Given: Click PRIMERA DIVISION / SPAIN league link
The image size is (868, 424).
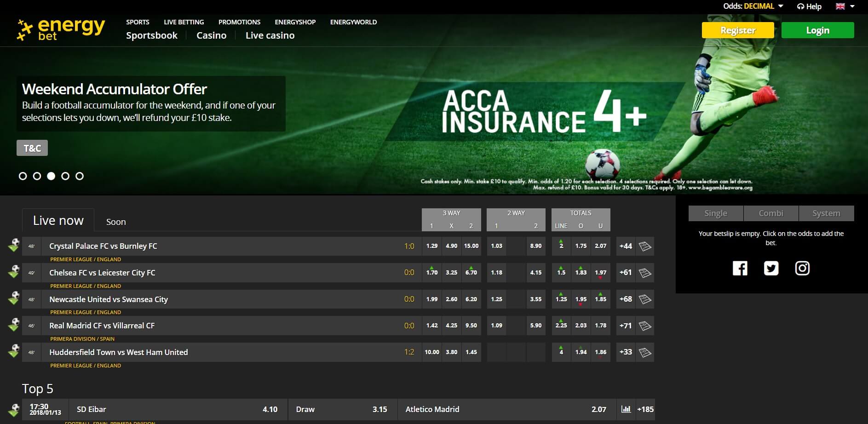Looking at the screenshot, I should (x=82, y=339).
